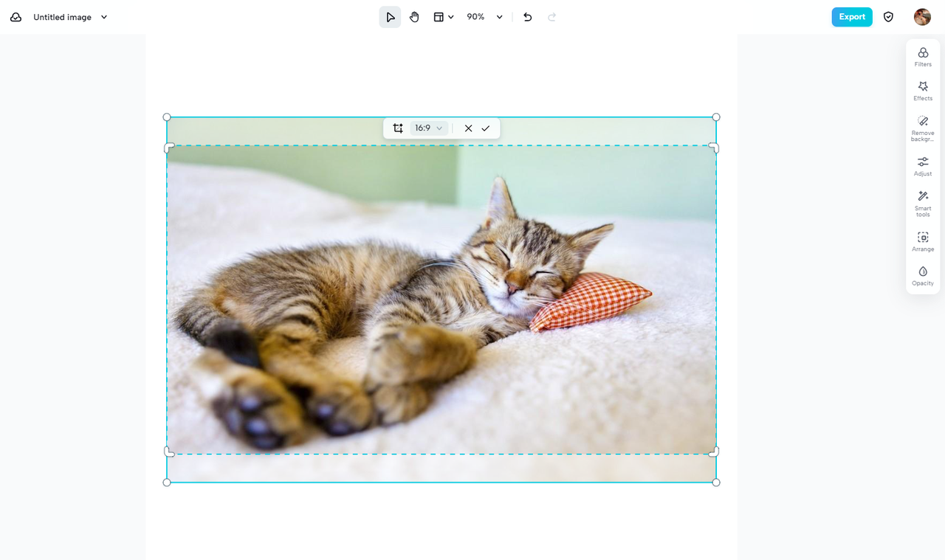The image size is (945, 560).
Task: Click the cloud save icon
Action: pyautogui.click(x=16, y=16)
